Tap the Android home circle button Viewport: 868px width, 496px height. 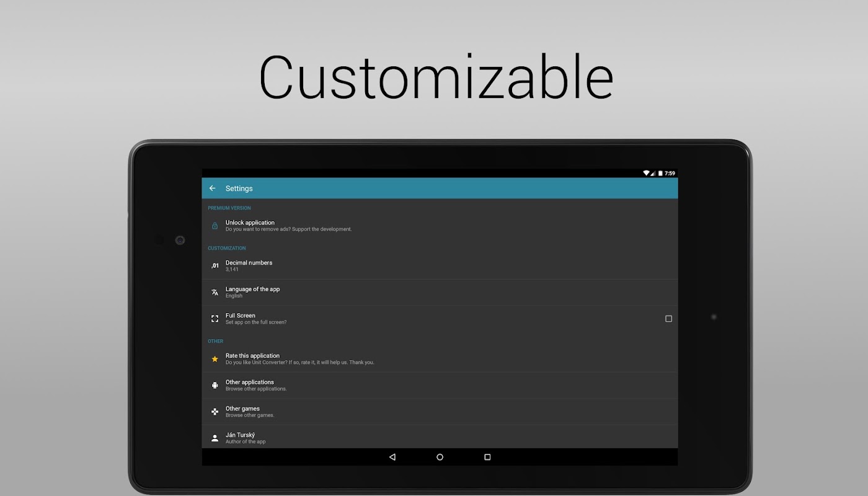(x=440, y=457)
